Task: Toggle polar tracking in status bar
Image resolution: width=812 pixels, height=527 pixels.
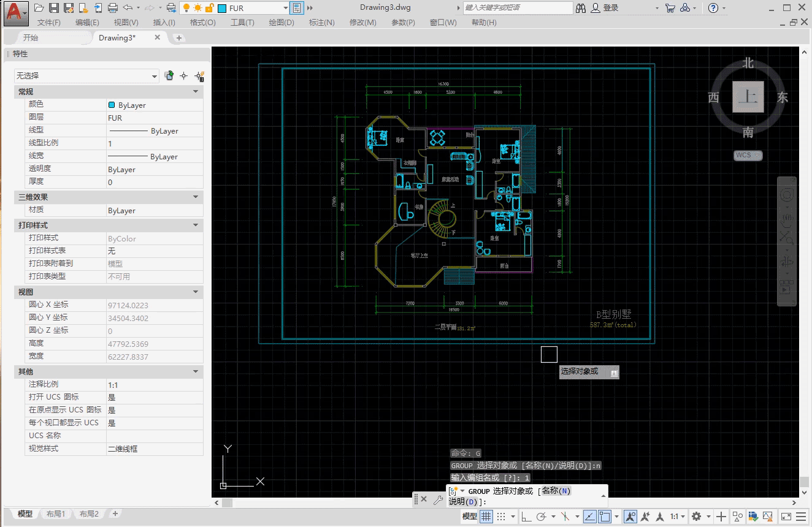Action: point(542,517)
